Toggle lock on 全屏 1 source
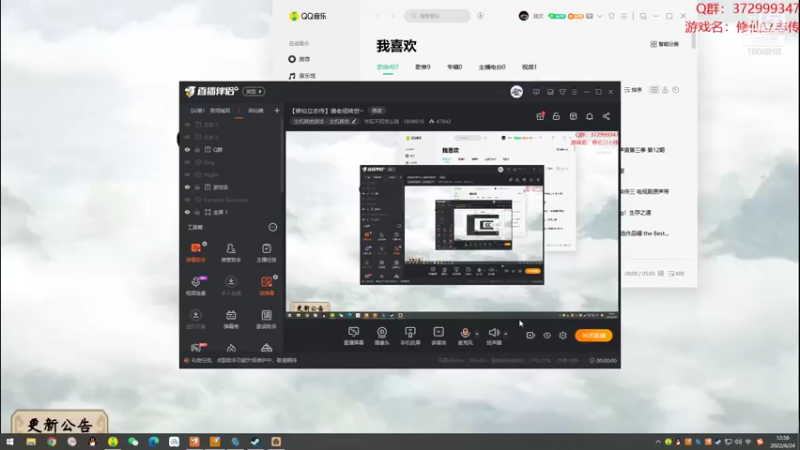Image resolution: width=800 pixels, height=450 pixels. [x=197, y=212]
